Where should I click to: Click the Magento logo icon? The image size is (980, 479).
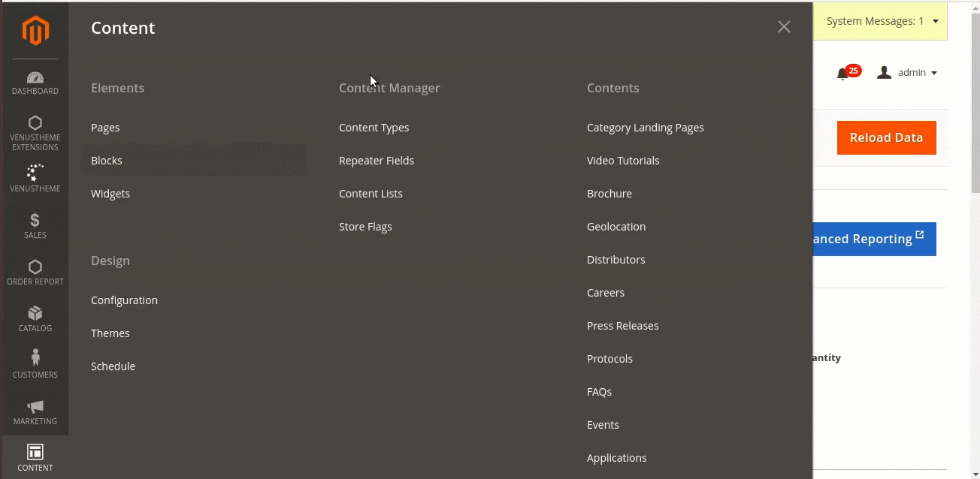coord(35,31)
